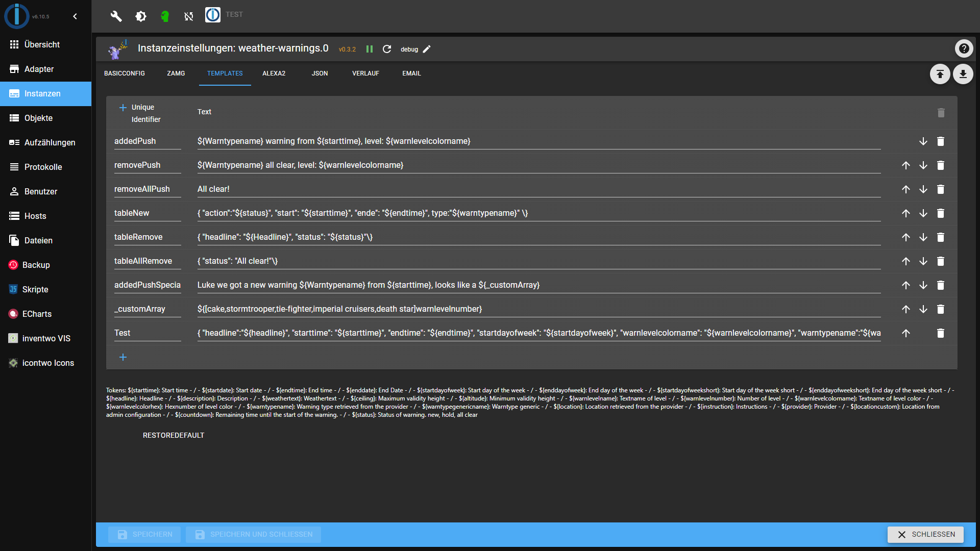
Task: Move removePush row down
Action: (x=923, y=165)
